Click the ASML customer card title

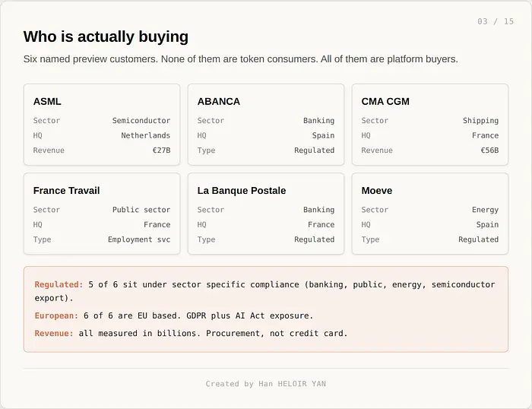pyautogui.click(x=47, y=101)
